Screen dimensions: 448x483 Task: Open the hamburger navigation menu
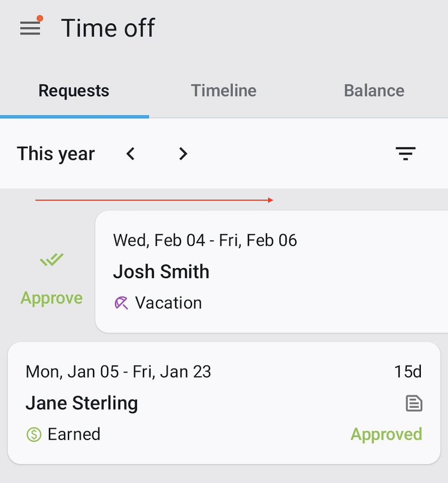[30, 28]
